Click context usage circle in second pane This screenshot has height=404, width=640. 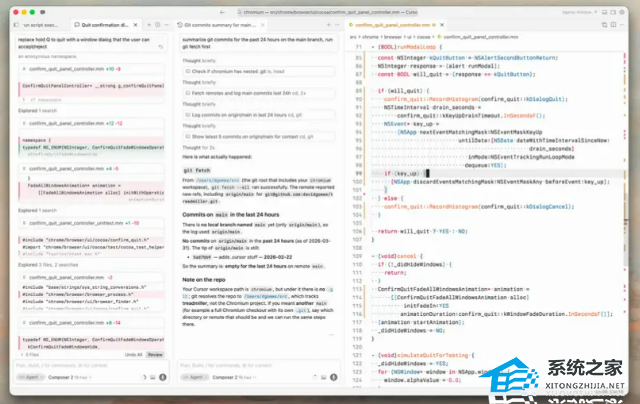click(x=315, y=377)
